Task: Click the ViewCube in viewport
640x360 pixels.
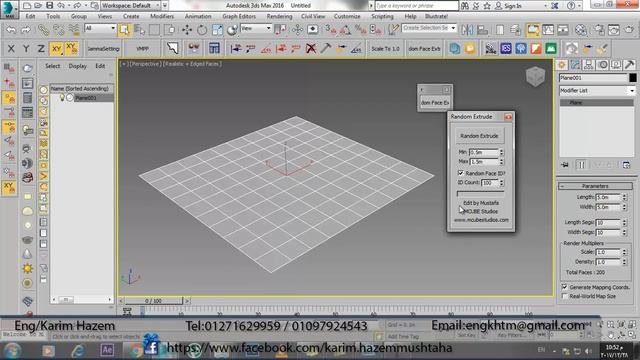Action: [x=535, y=76]
